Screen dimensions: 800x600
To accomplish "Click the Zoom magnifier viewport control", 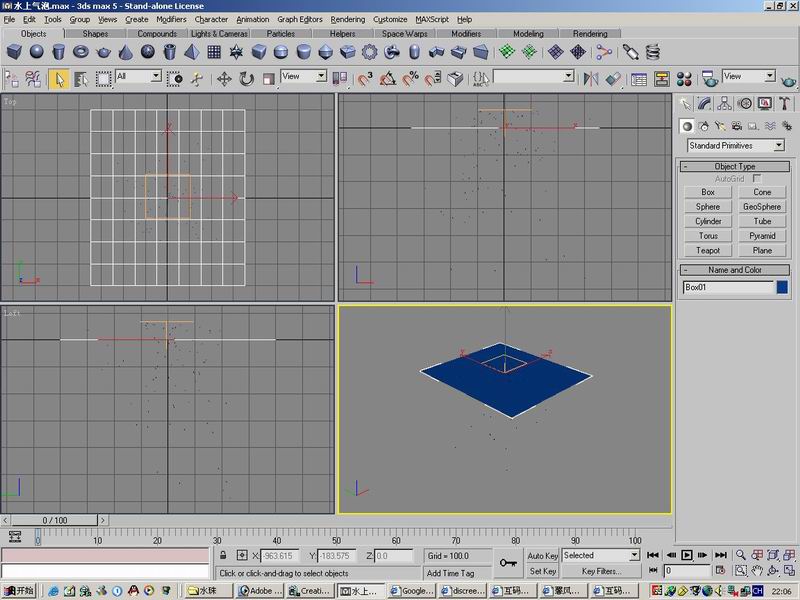I will click(741, 555).
